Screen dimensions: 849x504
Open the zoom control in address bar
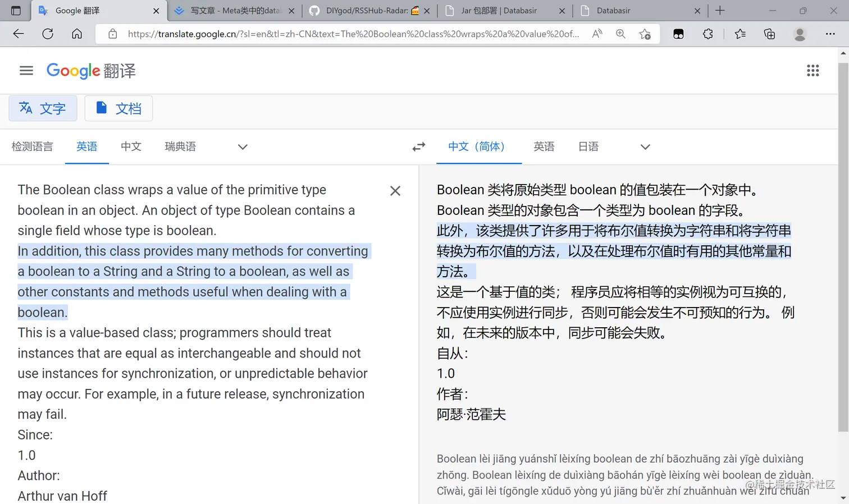(620, 34)
